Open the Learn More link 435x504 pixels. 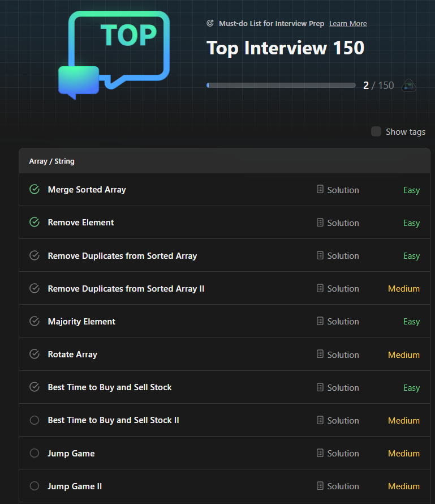point(348,23)
